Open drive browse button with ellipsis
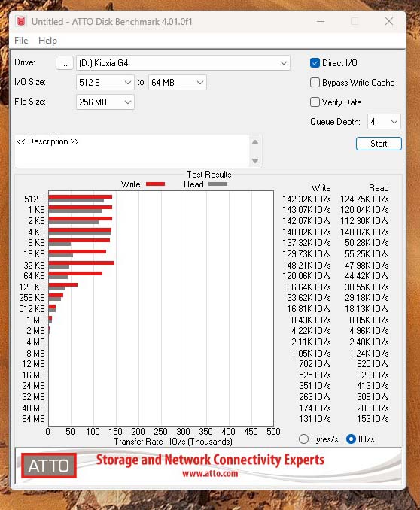The height and width of the screenshot is (510, 420). [x=65, y=63]
